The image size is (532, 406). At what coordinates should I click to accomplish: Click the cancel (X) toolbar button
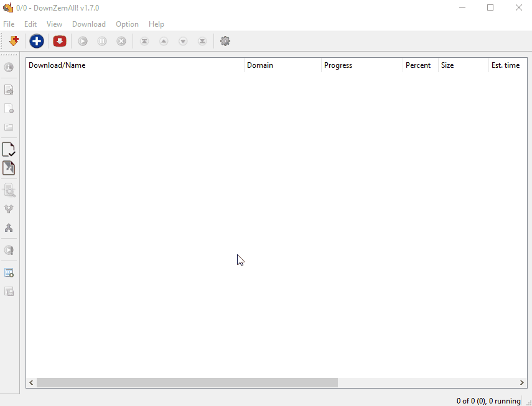click(x=121, y=41)
